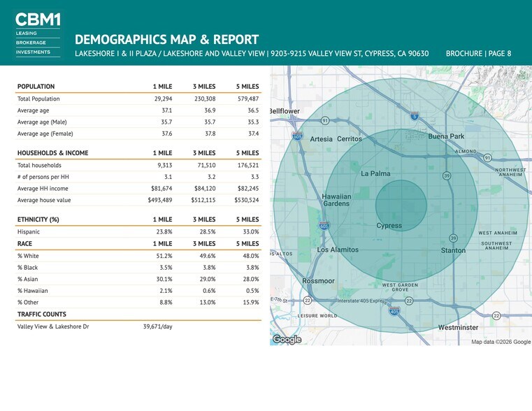Screen dimensions: 532x411
Task: Click the Route 91 marker near Almond
Action: [x=487, y=158]
